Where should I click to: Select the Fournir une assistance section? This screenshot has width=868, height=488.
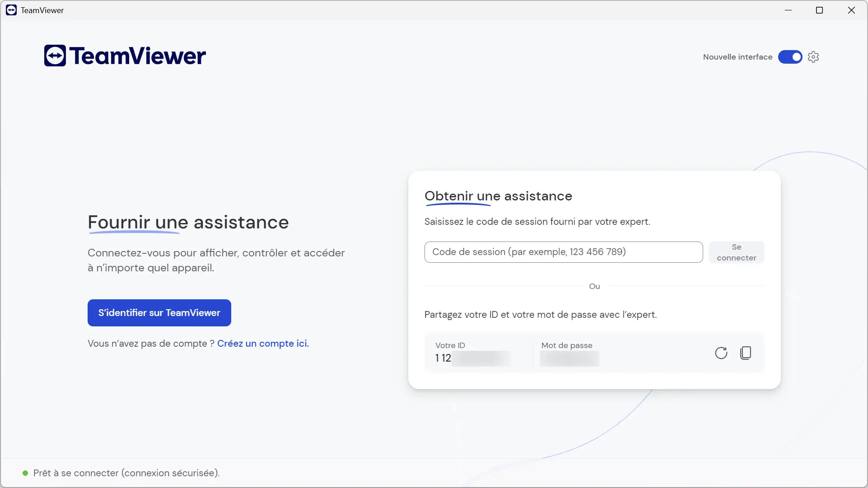coord(188,222)
